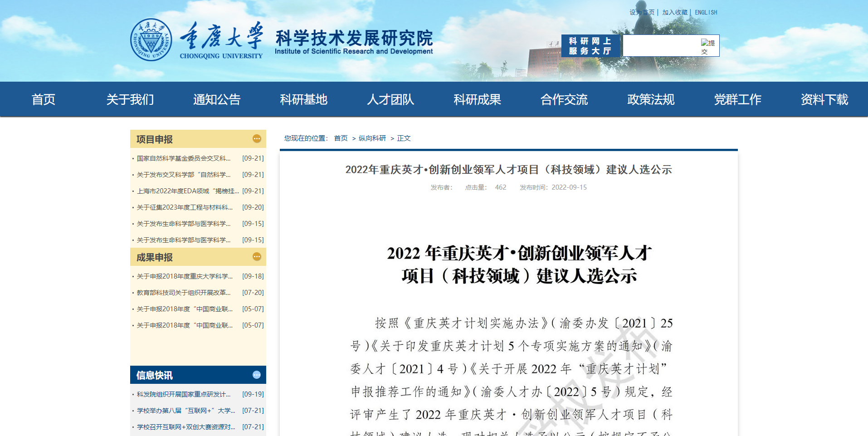868x436 pixels.
Task: Click the more icon beside 项目申报
Action: coord(257,139)
